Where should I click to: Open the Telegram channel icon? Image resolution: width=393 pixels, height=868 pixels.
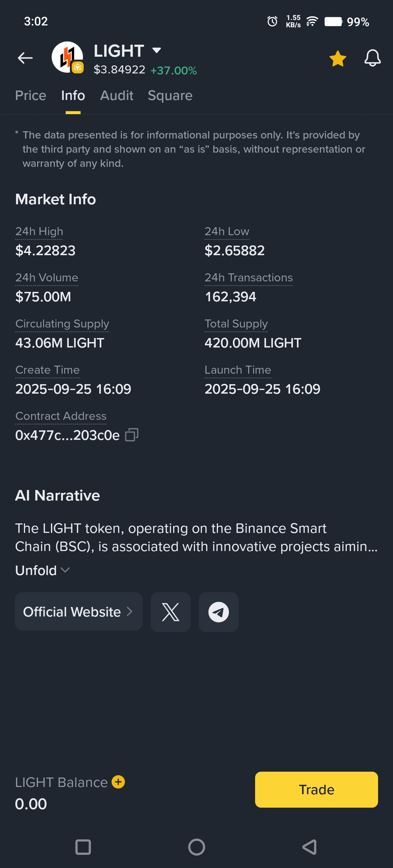point(218,612)
